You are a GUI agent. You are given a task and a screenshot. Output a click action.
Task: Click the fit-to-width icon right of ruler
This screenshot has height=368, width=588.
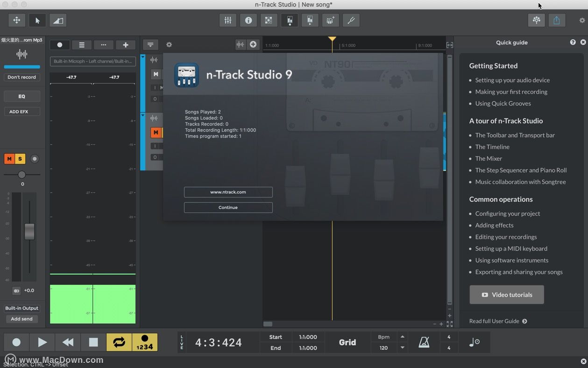point(450,45)
